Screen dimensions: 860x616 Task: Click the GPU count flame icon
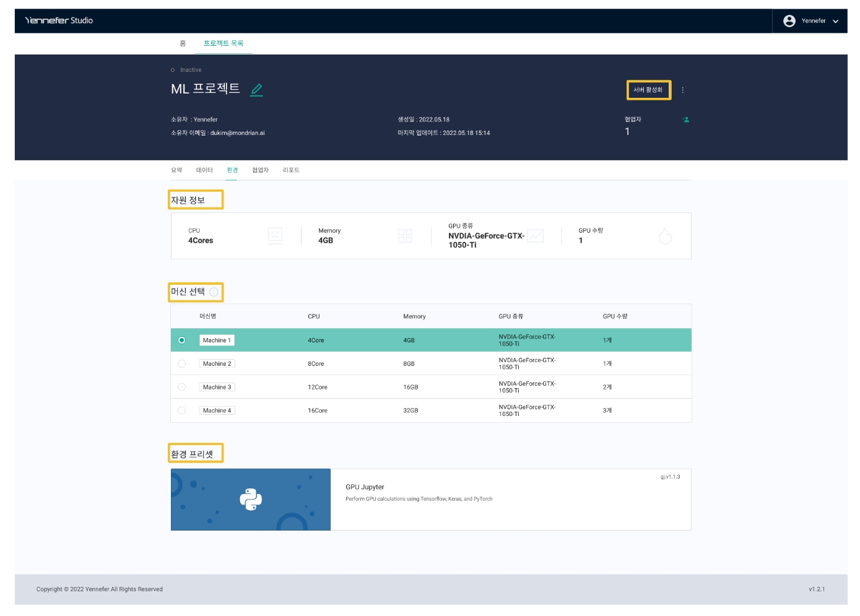665,236
